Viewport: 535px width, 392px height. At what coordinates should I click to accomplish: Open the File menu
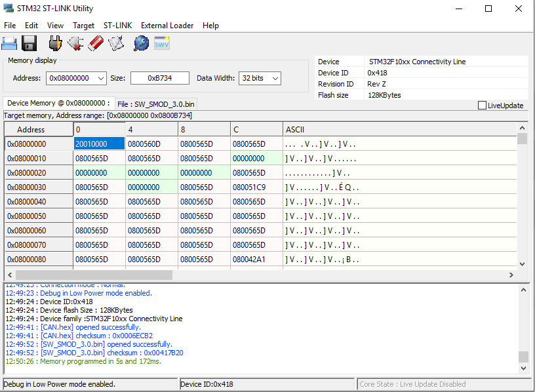pyautogui.click(x=10, y=26)
